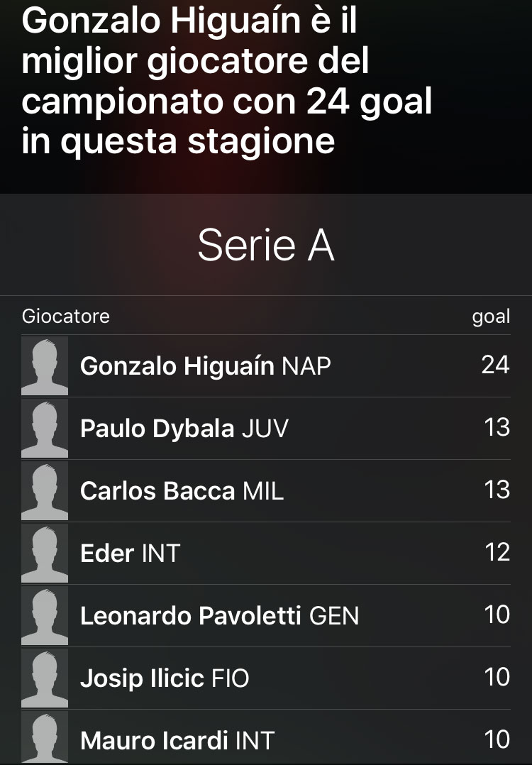Select Carlos Bacca's player avatar
The image size is (532, 765).
pos(45,491)
